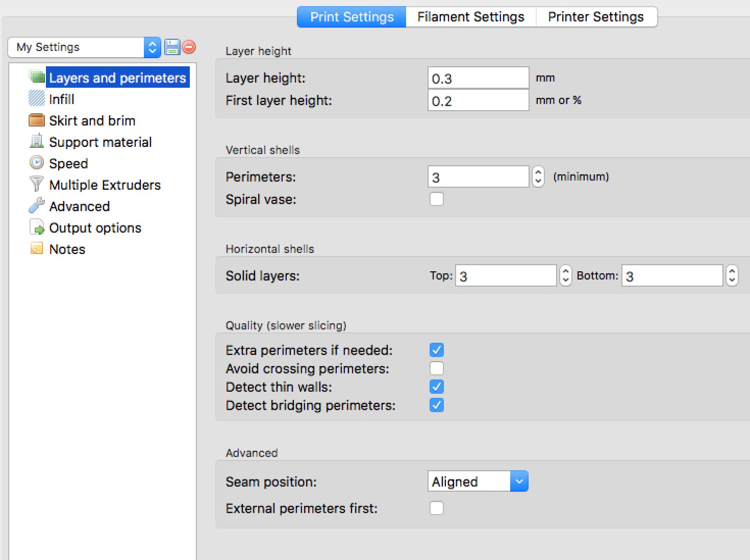Switch to the Printer Settings tab

pyautogui.click(x=596, y=17)
